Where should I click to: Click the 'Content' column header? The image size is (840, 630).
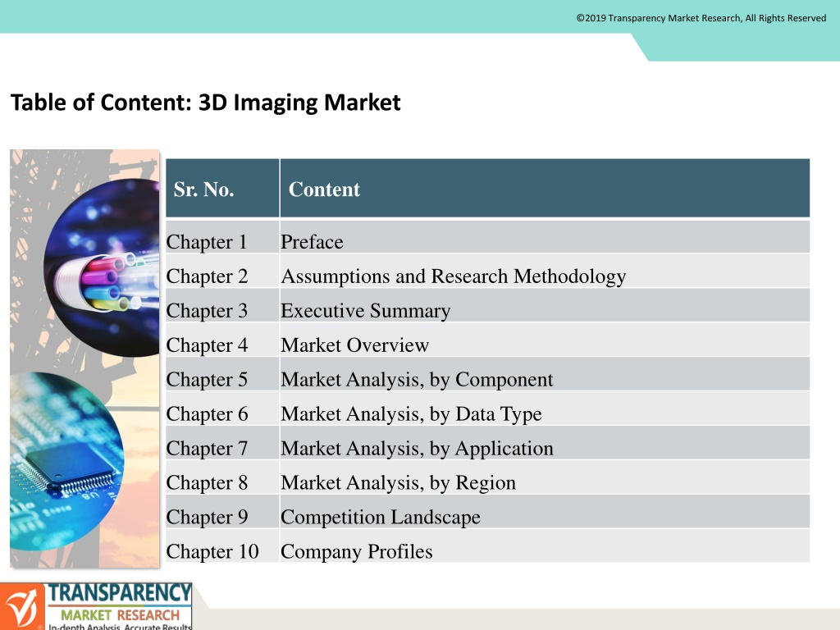point(545,188)
